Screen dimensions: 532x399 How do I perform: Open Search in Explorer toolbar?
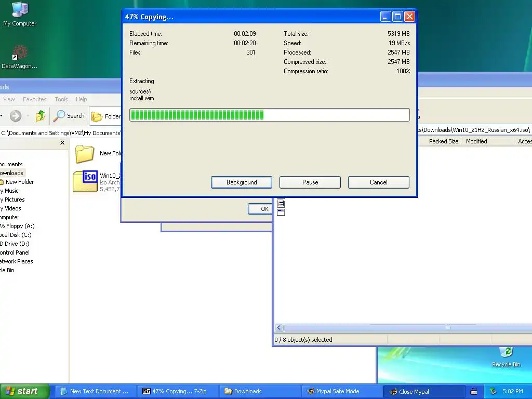(x=69, y=116)
